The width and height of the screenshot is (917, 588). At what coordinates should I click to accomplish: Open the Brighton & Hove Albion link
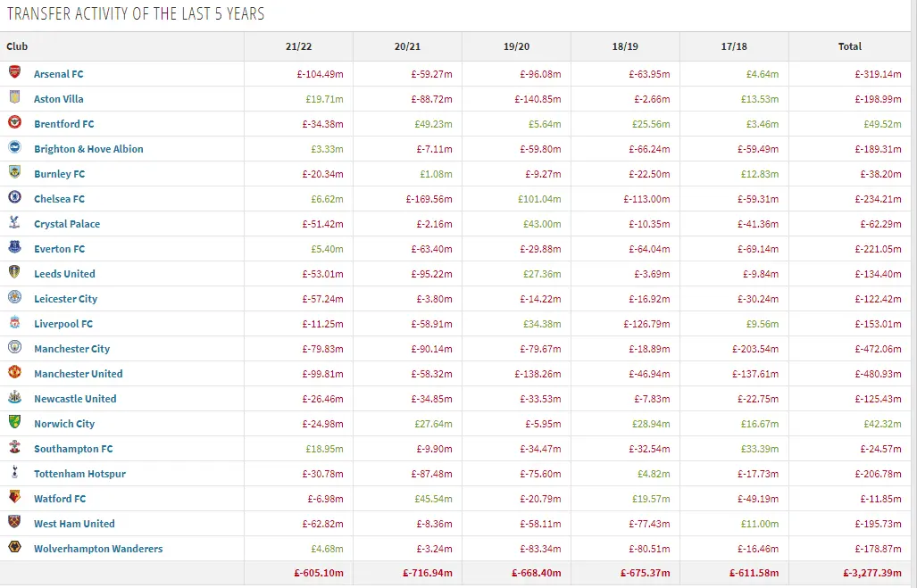tap(88, 149)
